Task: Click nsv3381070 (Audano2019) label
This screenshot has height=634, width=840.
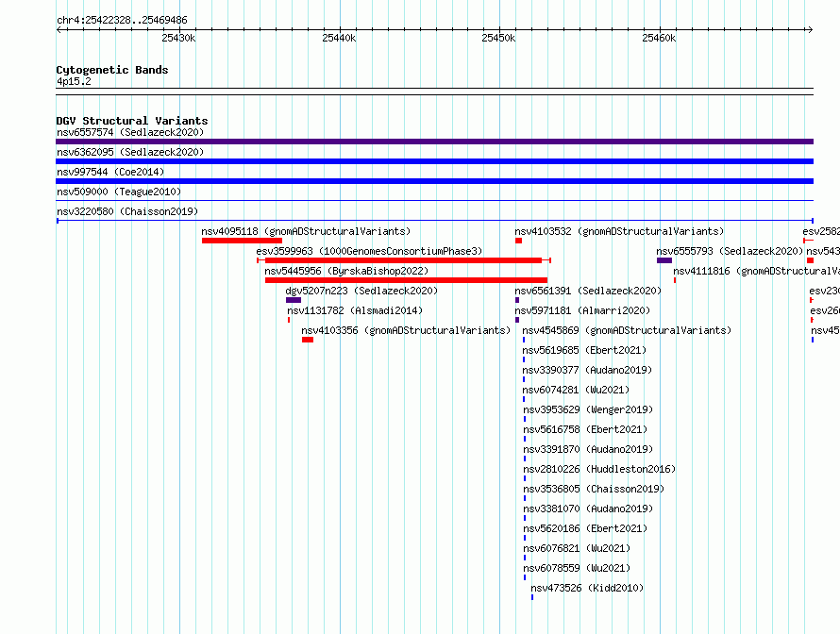Action: pos(588,509)
